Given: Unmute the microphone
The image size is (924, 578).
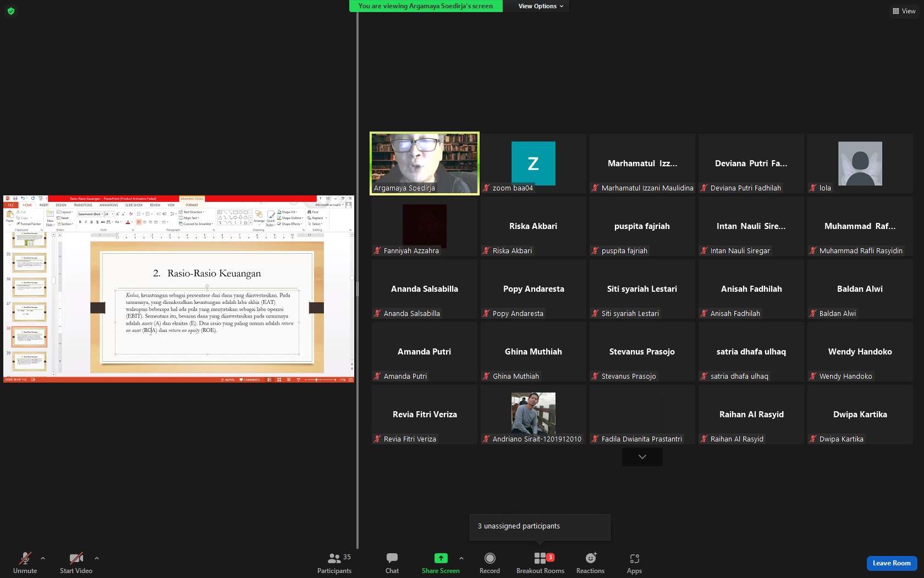Looking at the screenshot, I should click(25, 563).
